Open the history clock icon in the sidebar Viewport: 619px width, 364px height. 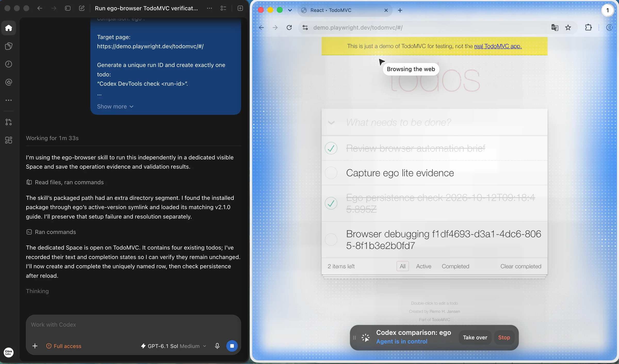[x=9, y=64]
